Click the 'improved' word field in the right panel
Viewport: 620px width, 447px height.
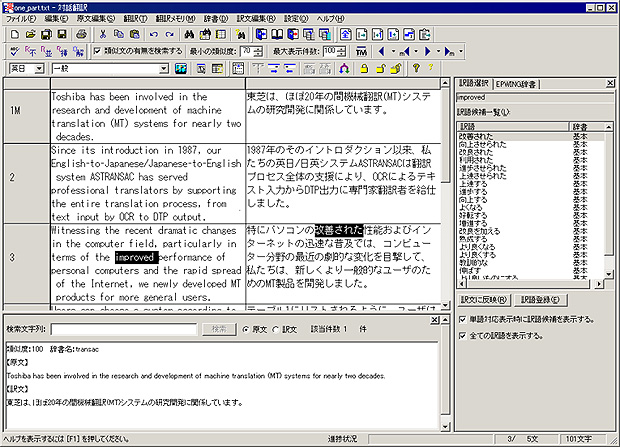535,97
